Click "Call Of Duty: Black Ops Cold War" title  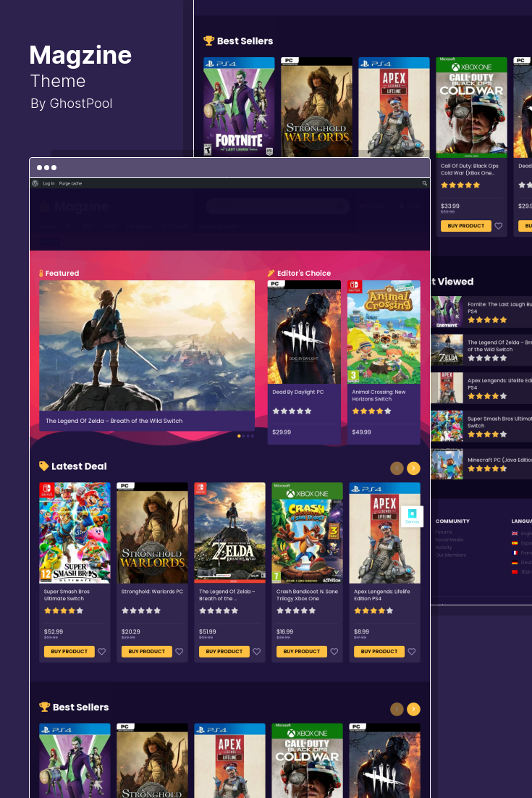pos(470,169)
